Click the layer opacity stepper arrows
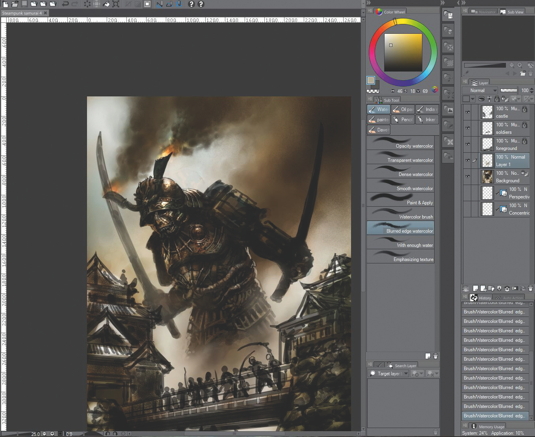Screen dimensions: 535x437 (532, 90)
